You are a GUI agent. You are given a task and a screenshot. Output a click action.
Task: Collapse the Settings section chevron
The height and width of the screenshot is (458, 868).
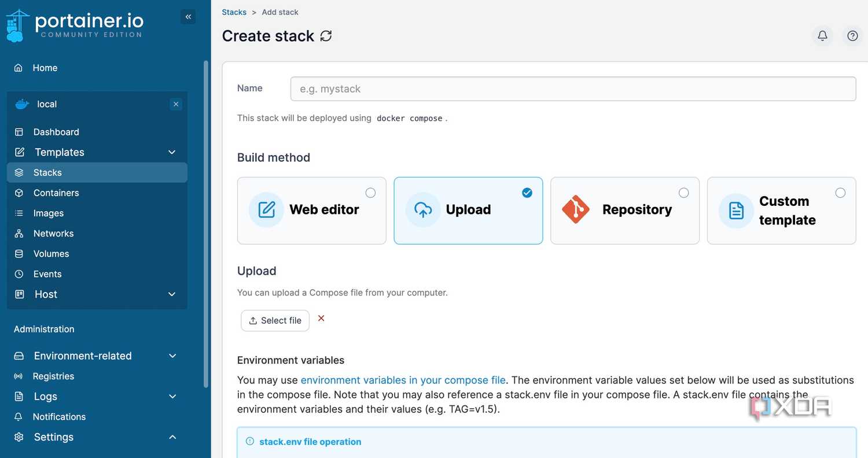coord(172,437)
